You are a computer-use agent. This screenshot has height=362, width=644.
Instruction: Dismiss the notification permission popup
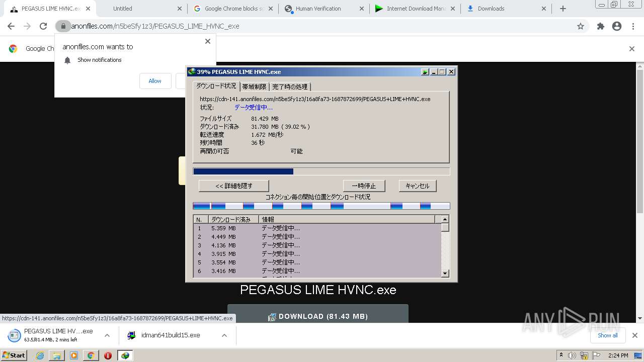pos(208,41)
